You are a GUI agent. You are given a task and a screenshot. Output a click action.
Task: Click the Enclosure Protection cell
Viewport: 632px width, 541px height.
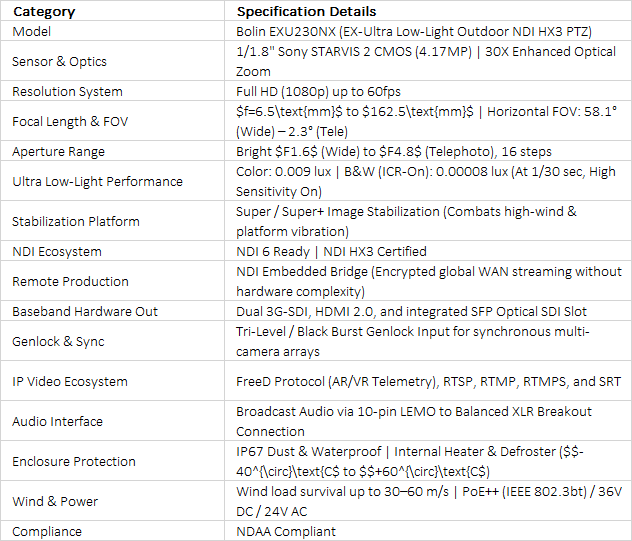112,461
